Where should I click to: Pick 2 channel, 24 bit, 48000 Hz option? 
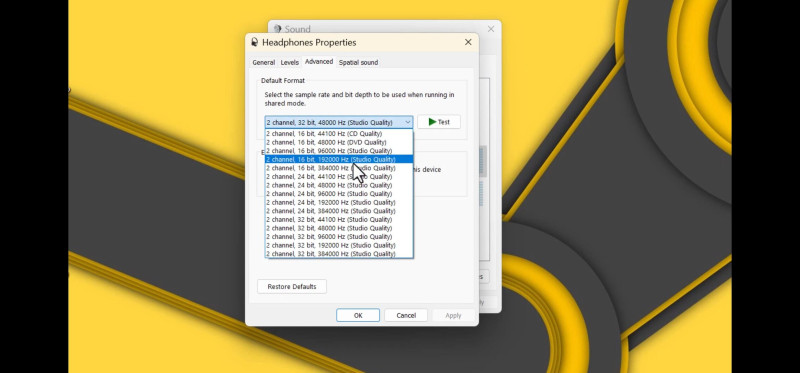point(339,185)
